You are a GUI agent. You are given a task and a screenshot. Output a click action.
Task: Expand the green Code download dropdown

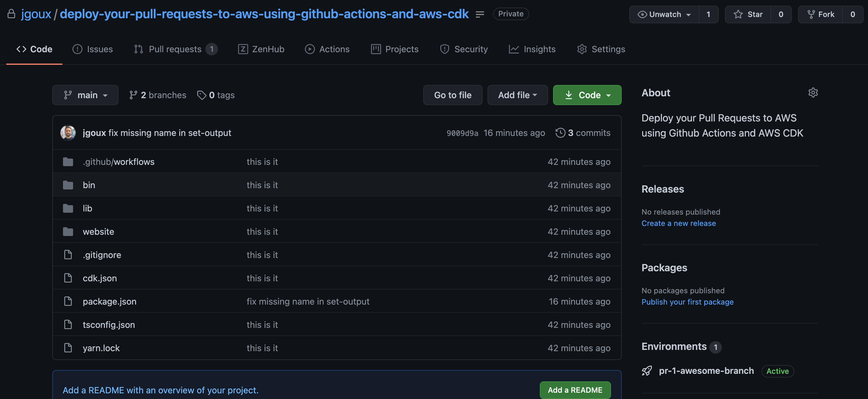[587, 95]
